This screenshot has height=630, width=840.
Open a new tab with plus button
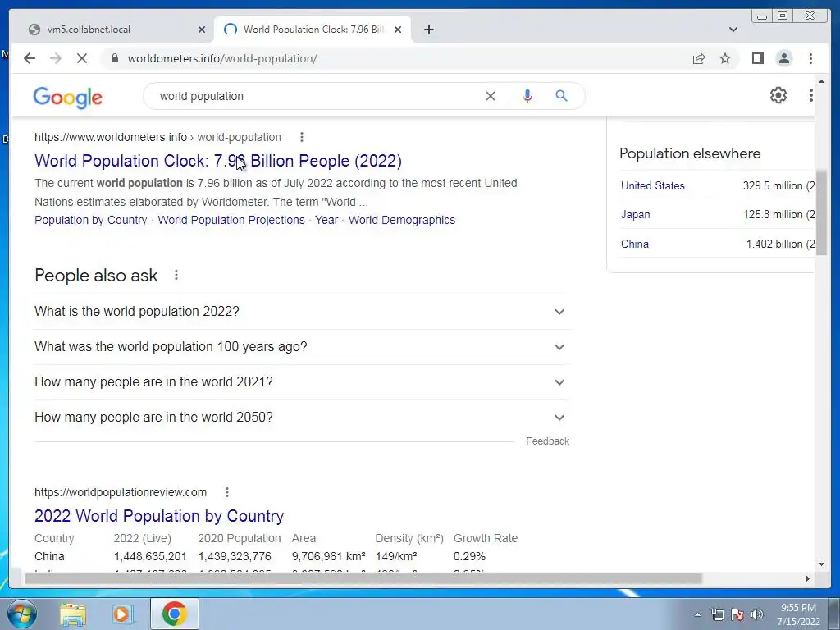(428, 30)
